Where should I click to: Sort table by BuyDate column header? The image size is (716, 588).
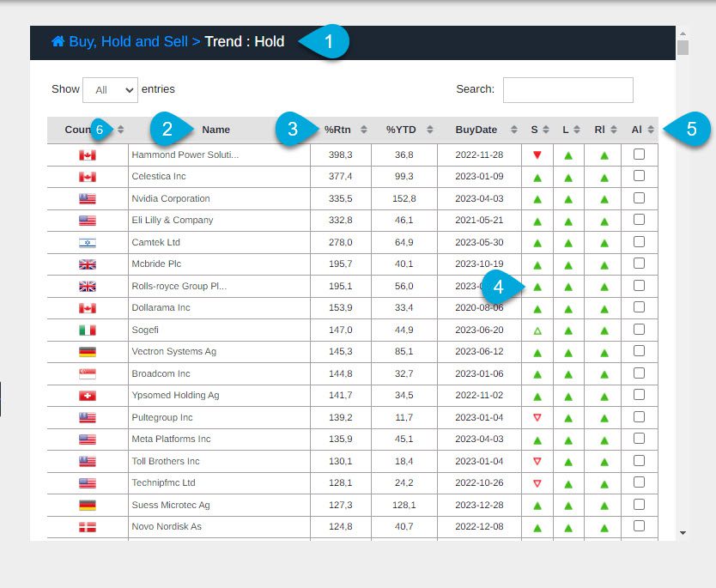point(477,130)
